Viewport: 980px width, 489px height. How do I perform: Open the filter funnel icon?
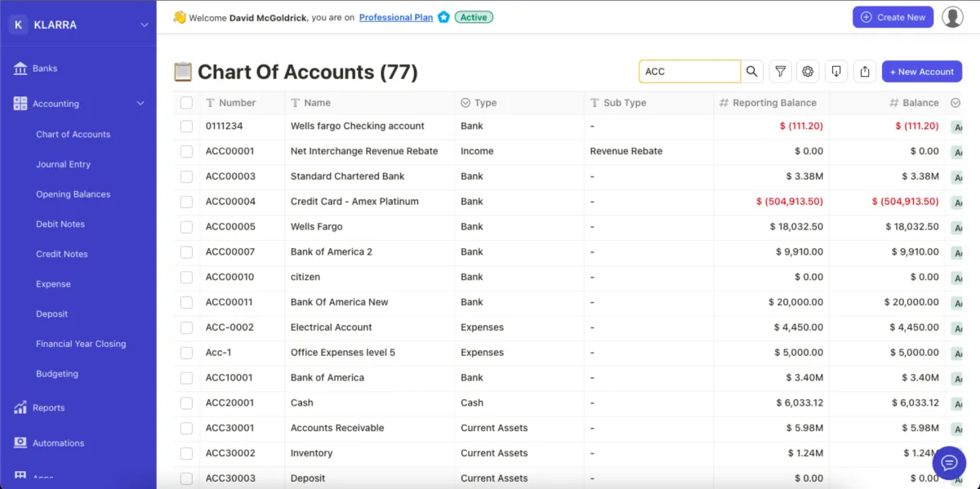(781, 72)
